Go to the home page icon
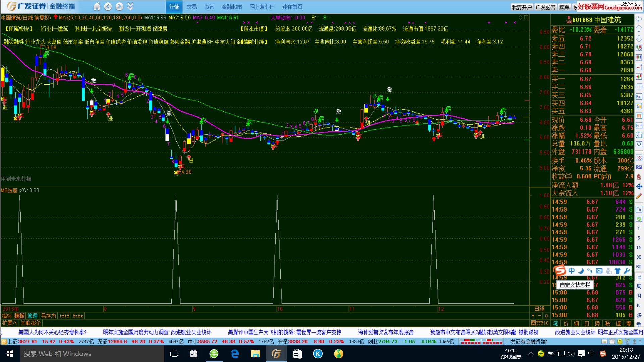The height and width of the screenshot is (362, 644). point(97,6)
